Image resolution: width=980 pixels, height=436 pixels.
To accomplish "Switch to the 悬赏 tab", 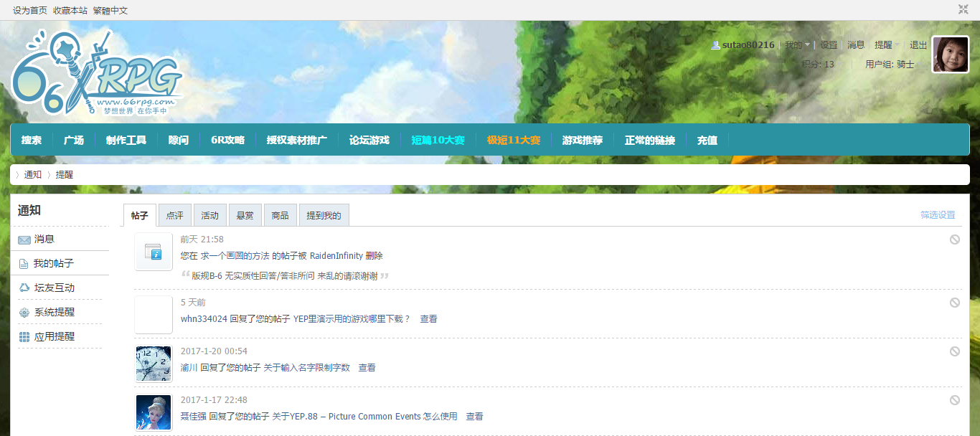I will pos(245,215).
